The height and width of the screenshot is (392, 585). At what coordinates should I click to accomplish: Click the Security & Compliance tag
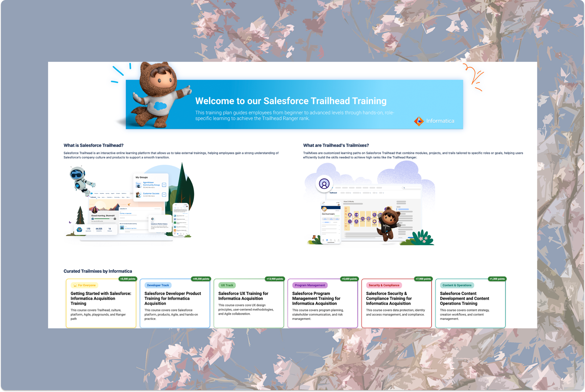(384, 285)
